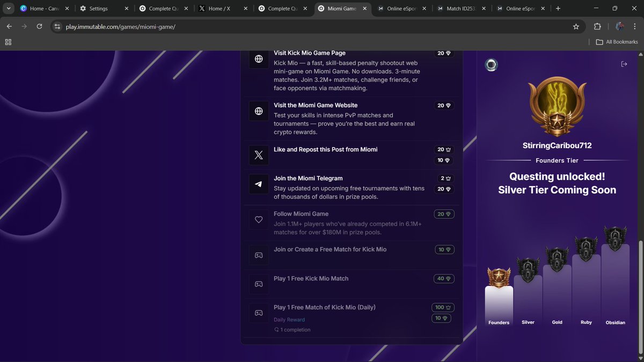The image size is (644, 362).
Task: Click the Daily Reward label
Action: 289,320
